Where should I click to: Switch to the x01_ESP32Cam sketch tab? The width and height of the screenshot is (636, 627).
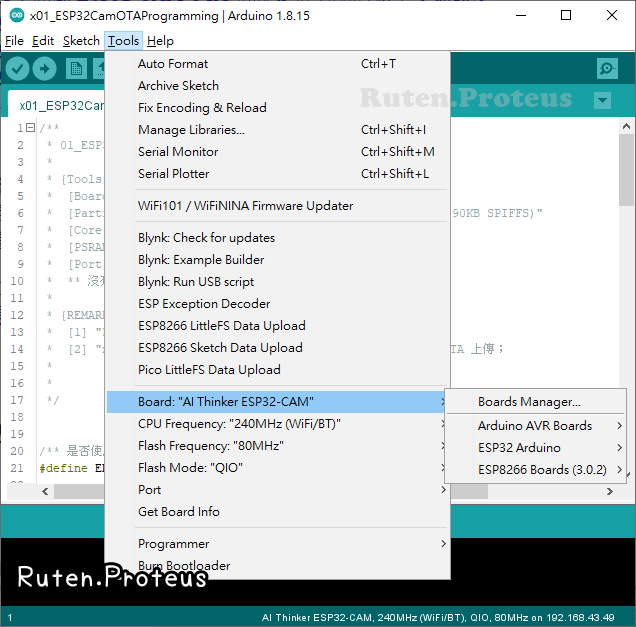(x=57, y=104)
